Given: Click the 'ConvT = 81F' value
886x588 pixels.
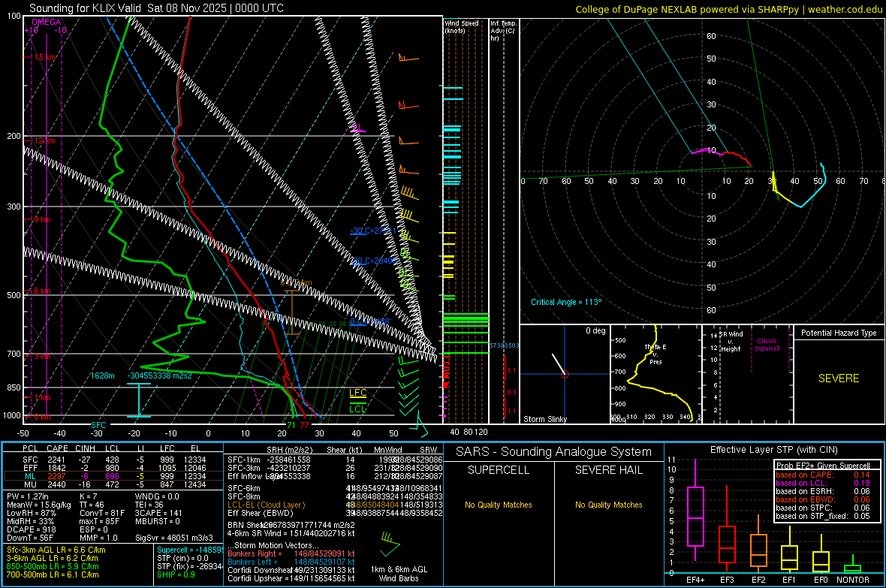Looking at the screenshot, I should click(x=101, y=513).
